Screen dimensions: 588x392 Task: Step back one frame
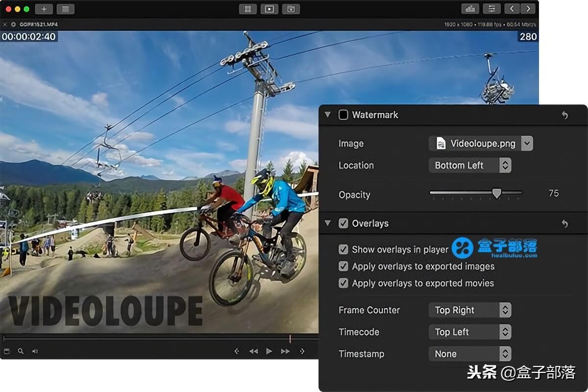pyautogui.click(x=237, y=351)
